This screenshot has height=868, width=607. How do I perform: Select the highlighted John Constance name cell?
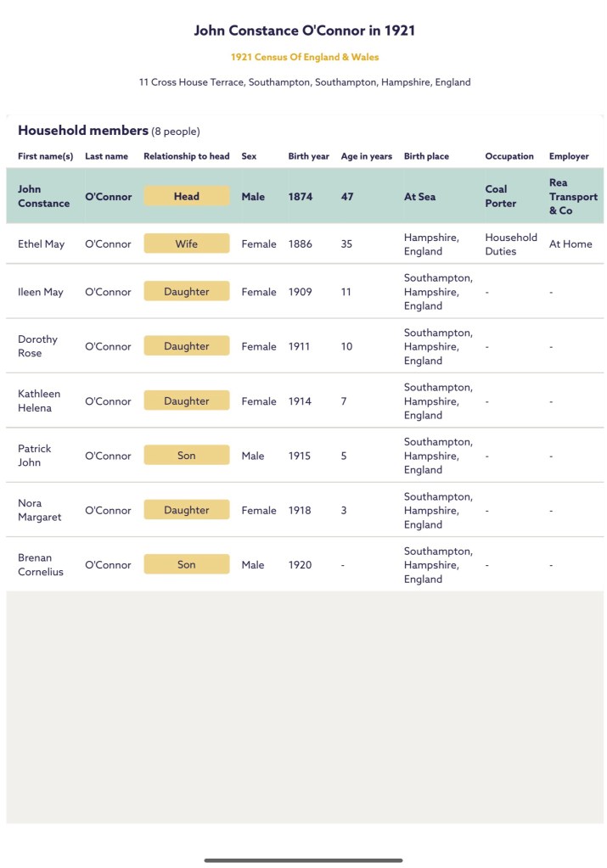tap(43, 196)
